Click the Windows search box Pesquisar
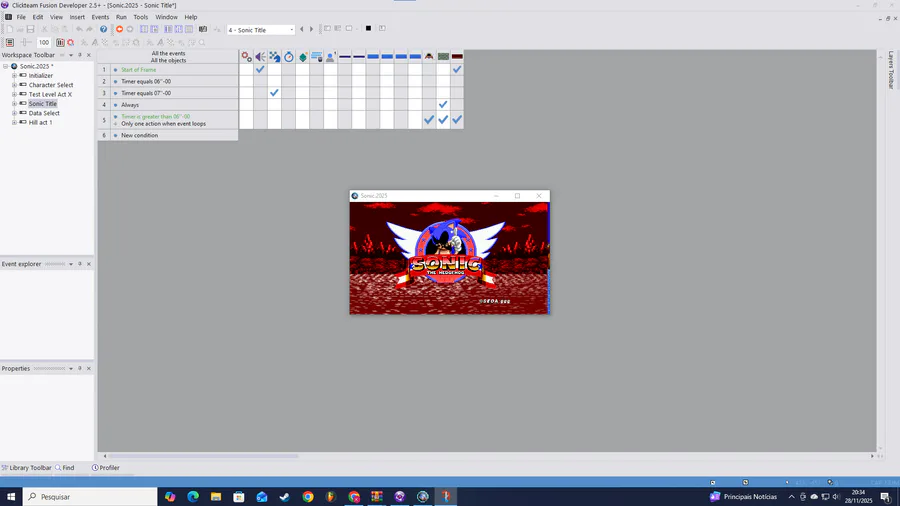This screenshot has width=900, height=506. point(90,496)
